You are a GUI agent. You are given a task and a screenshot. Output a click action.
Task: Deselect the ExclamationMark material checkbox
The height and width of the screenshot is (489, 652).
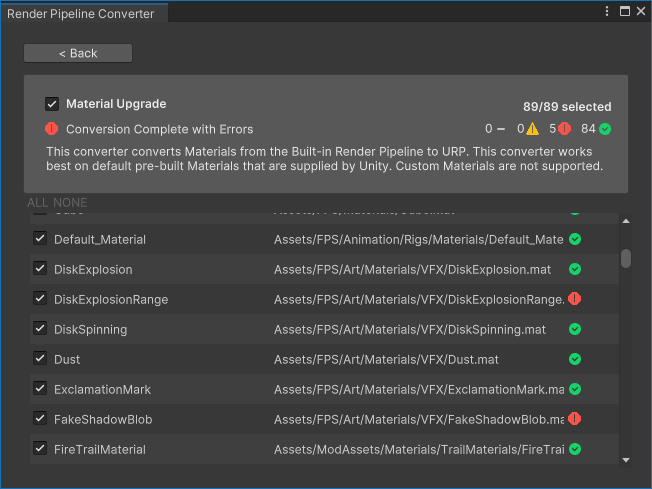coord(40,389)
